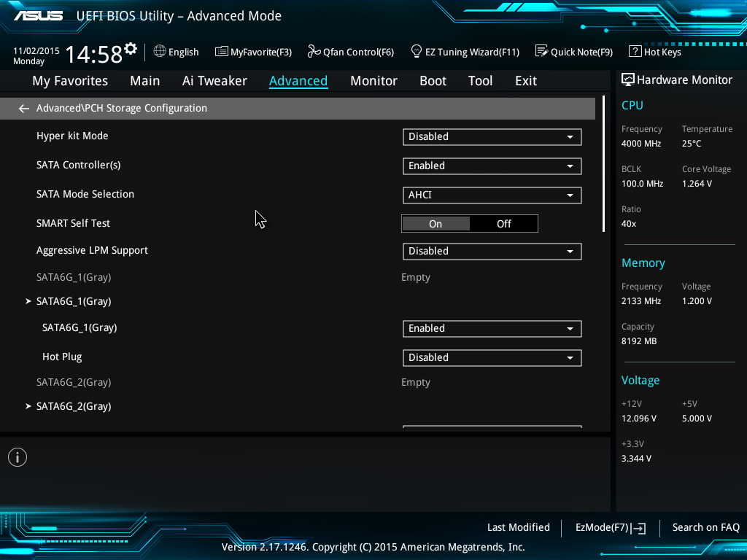Expand the SATA6G_2(Gray) submenu
This screenshot has width=747, height=560.
pos(73,406)
